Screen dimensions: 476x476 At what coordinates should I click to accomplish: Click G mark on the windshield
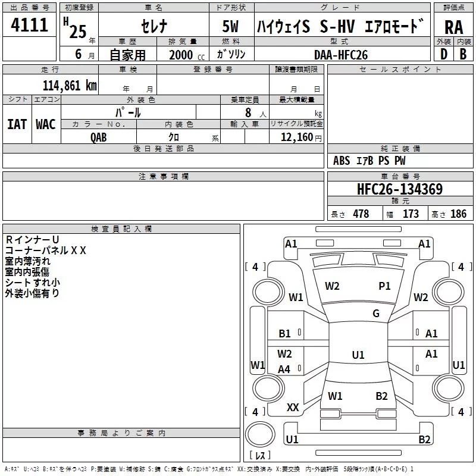(376, 314)
